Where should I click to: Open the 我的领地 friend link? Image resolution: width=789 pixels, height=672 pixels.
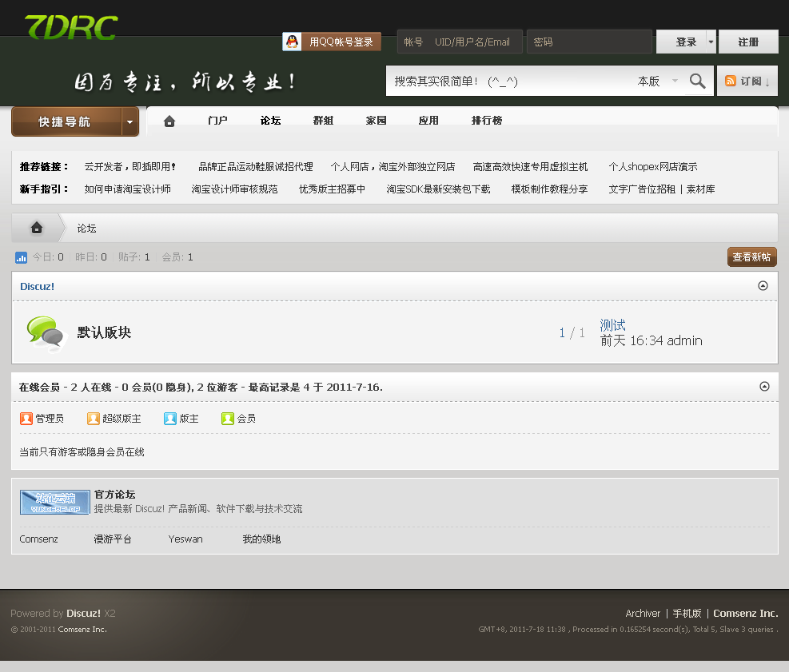coord(261,539)
